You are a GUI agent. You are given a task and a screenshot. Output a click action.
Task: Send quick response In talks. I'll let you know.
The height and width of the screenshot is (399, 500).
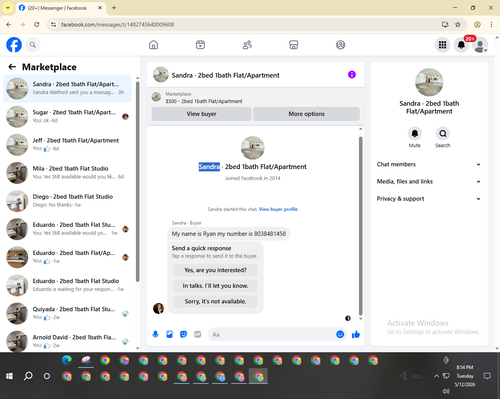(x=215, y=286)
